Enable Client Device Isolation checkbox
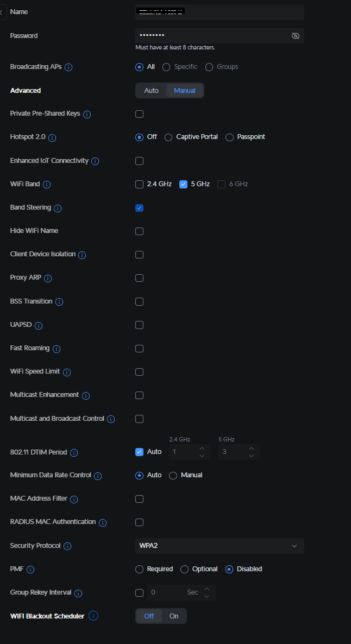 click(x=140, y=255)
